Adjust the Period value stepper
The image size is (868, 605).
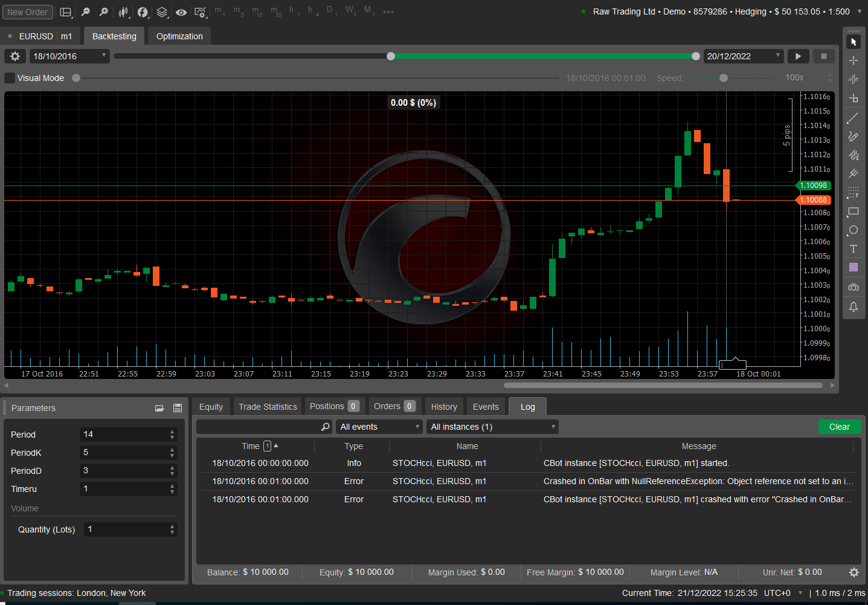point(172,435)
